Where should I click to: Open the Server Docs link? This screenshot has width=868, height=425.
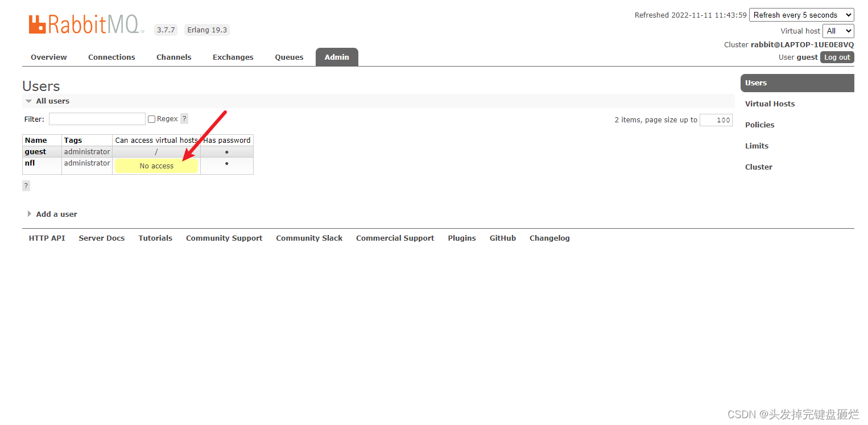(x=102, y=238)
